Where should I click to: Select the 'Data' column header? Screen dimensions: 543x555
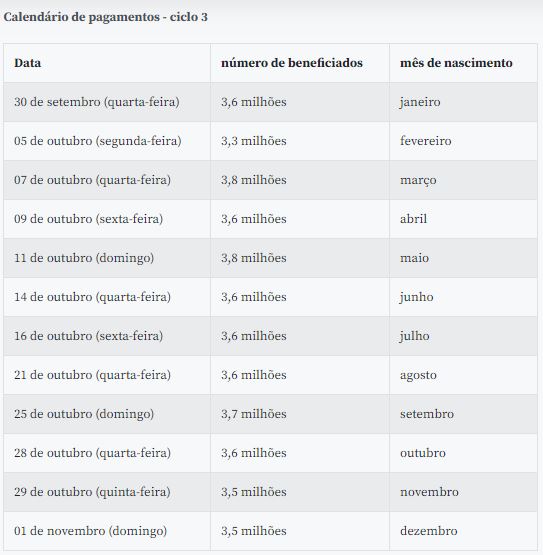[x=107, y=63]
